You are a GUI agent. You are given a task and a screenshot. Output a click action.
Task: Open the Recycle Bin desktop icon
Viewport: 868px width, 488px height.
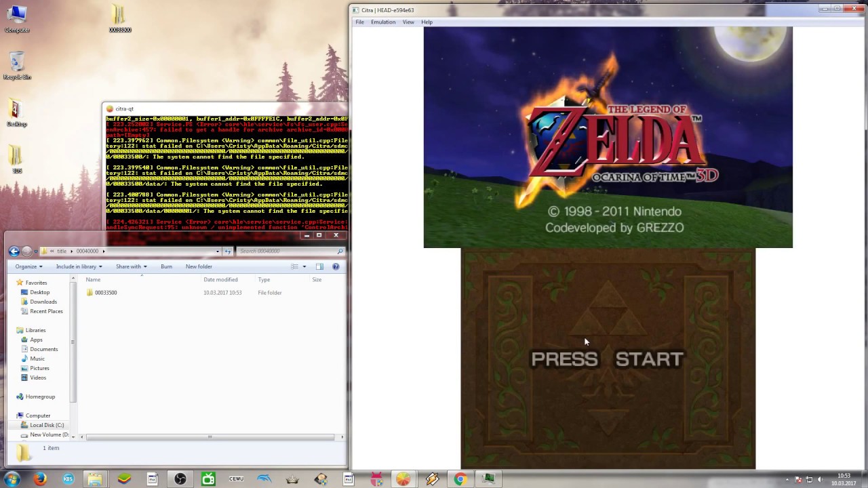coord(17,66)
